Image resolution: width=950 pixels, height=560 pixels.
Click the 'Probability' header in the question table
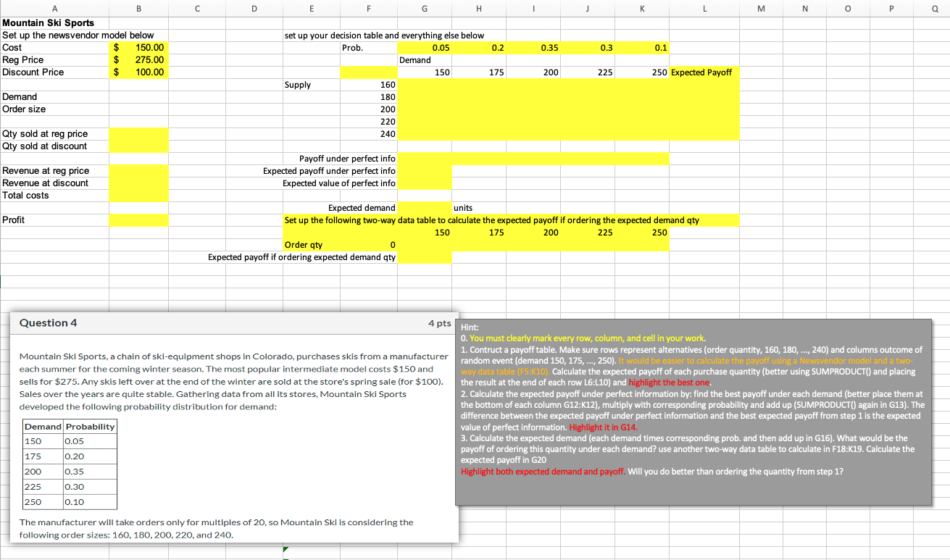tap(91, 426)
